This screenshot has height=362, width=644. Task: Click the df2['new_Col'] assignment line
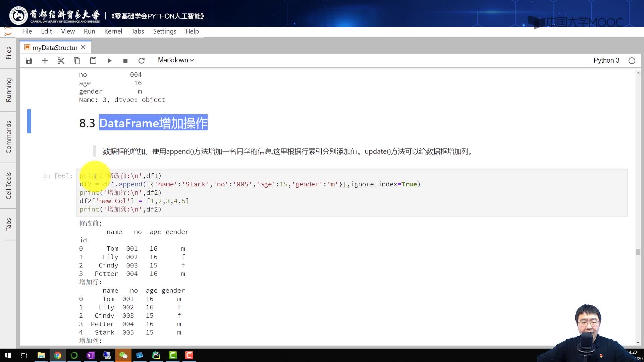coord(134,201)
